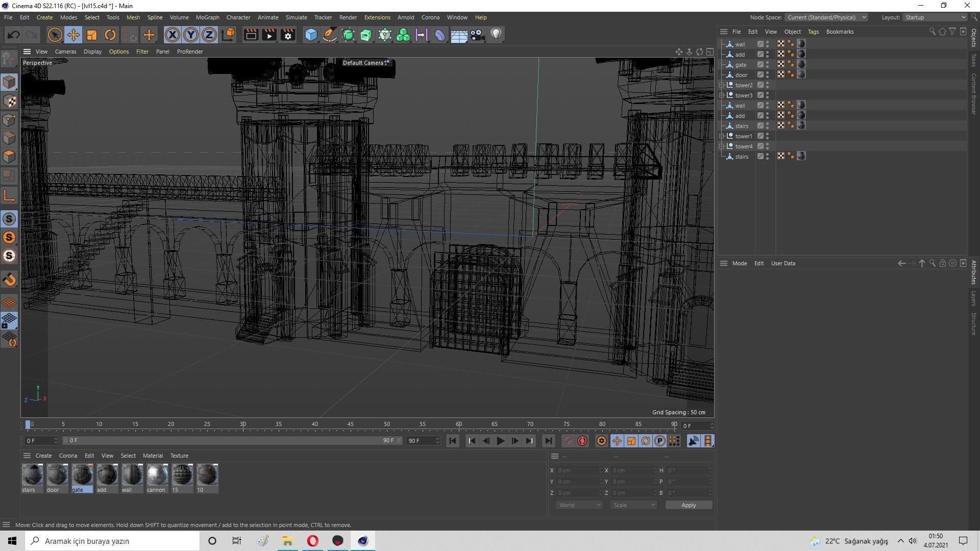Select the Scale tool

click(x=92, y=35)
